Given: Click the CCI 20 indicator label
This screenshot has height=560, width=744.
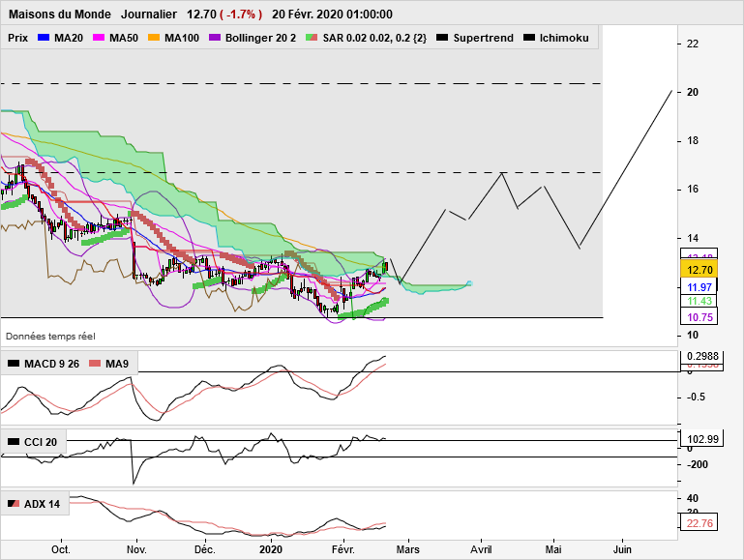Looking at the screenshot, I should pyautogui.click(x=41, y=442).
